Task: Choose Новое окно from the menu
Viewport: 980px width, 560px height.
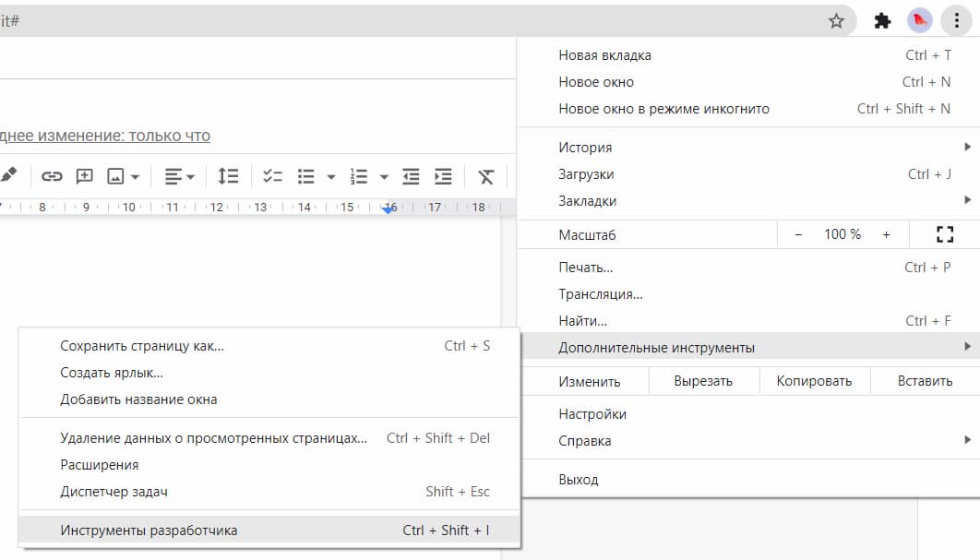Action: tap(748, 82)
